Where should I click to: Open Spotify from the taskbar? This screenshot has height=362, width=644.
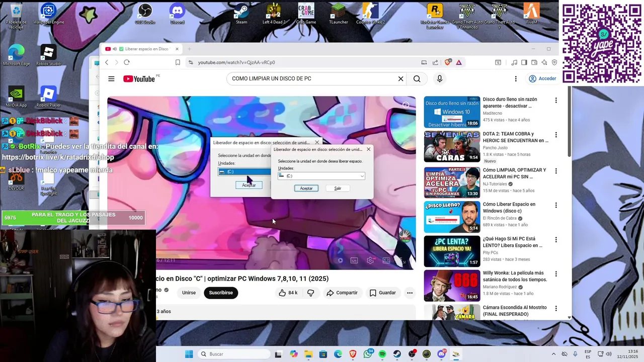pos(382,354)
